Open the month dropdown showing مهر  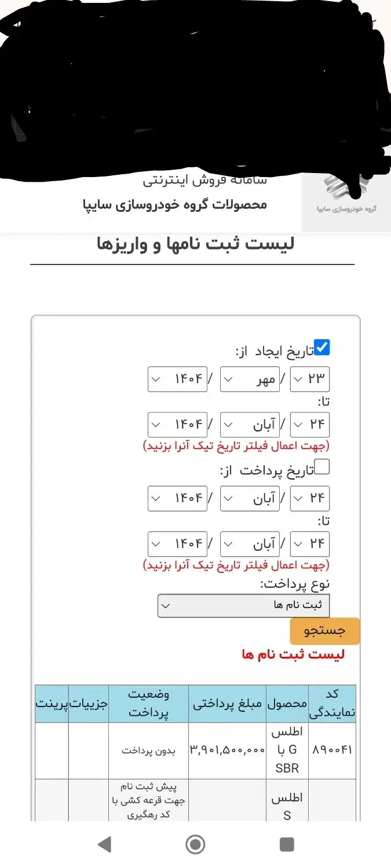249,379
